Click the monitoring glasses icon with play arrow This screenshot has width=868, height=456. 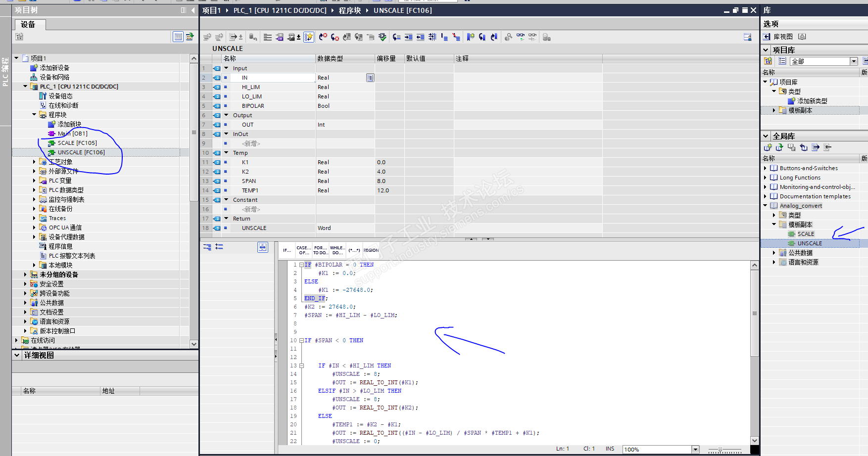click(x=521, y=37)
